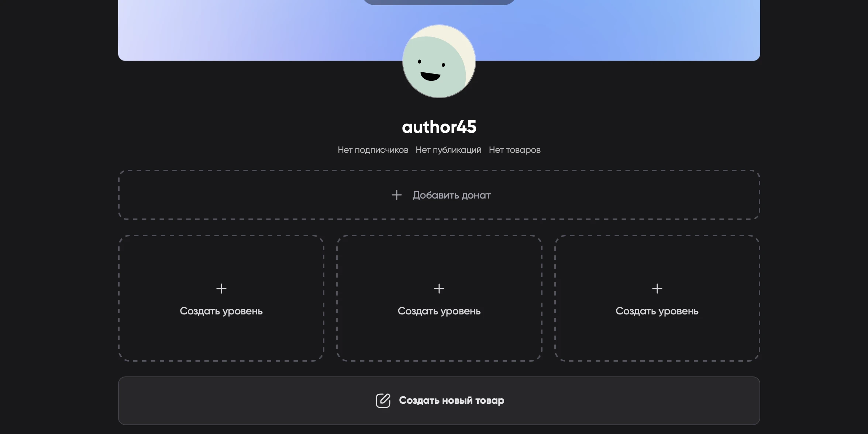This screenshot has width=868, height=434.
Task: Click the plus icon beside Добавить донат
Action: point(396,195)
